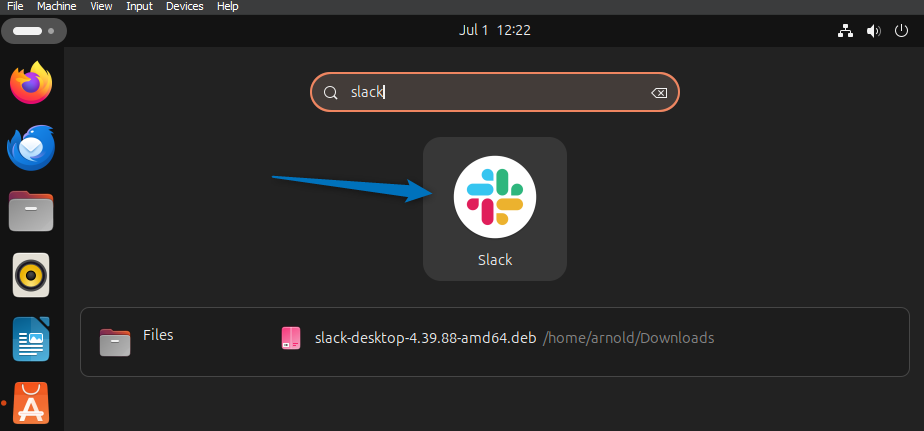
Task: Open the file manager in the dock
Action: pyautogui.click(x=31, y=211)
